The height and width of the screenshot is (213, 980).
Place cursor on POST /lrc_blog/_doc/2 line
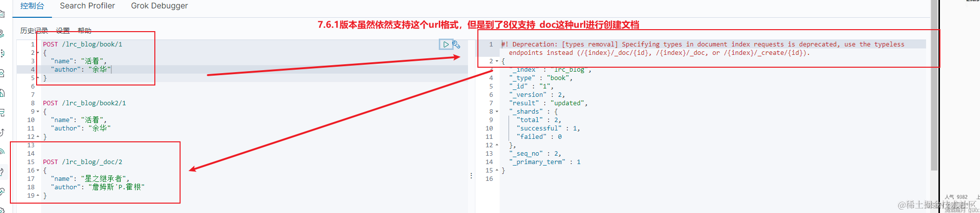coord(83,162)
